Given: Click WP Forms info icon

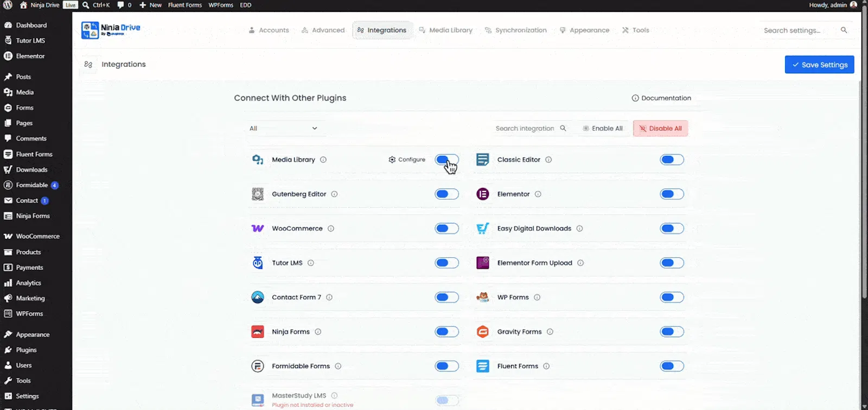Looking at the screenshot, I should point(537,297).
